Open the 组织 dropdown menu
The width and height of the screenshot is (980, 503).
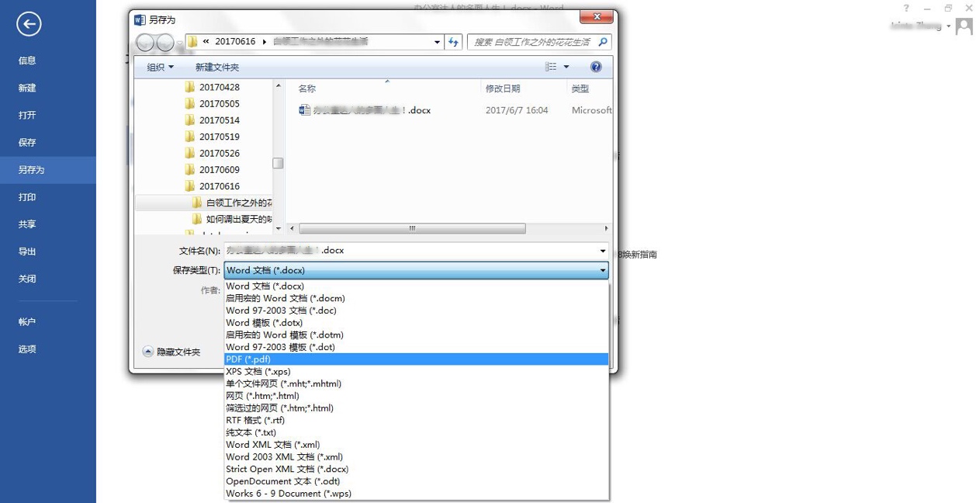click(x=161, y=67)
